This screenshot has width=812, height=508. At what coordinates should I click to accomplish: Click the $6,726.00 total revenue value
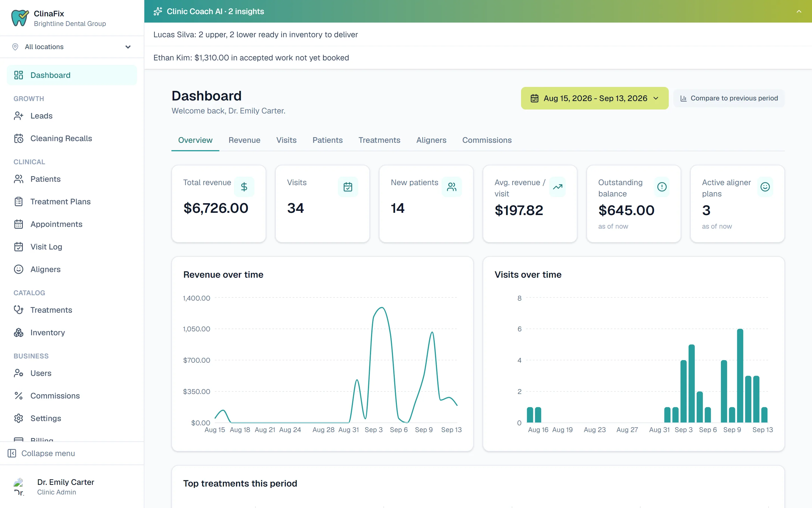[x=216, y=208]
